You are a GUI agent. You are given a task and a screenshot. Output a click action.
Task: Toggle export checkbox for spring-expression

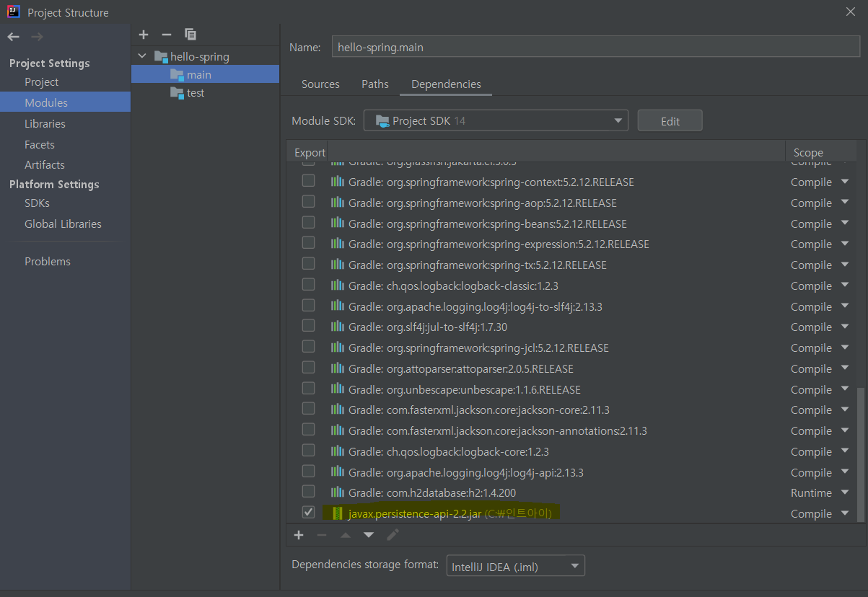pos(308,243)
